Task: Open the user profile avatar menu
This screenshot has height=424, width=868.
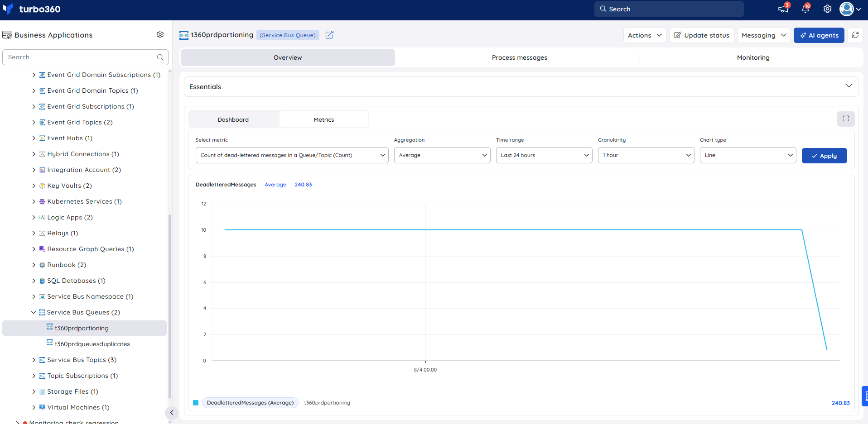Action: click(x=850, y=9)
